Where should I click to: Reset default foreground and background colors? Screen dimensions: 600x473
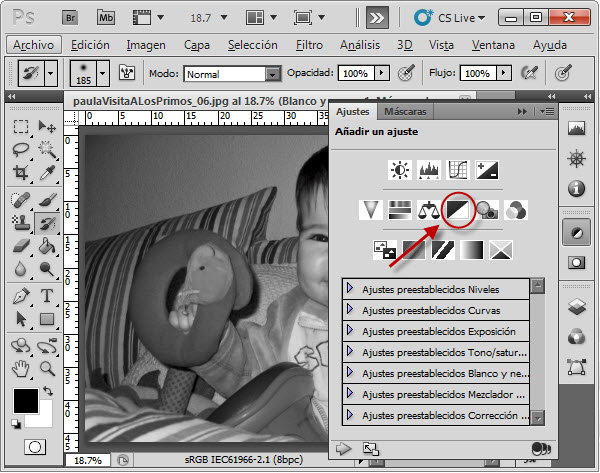pos(16,424)
